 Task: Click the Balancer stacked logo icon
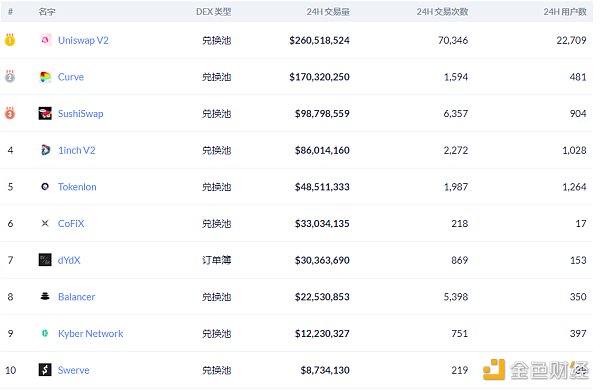[45, 297]
